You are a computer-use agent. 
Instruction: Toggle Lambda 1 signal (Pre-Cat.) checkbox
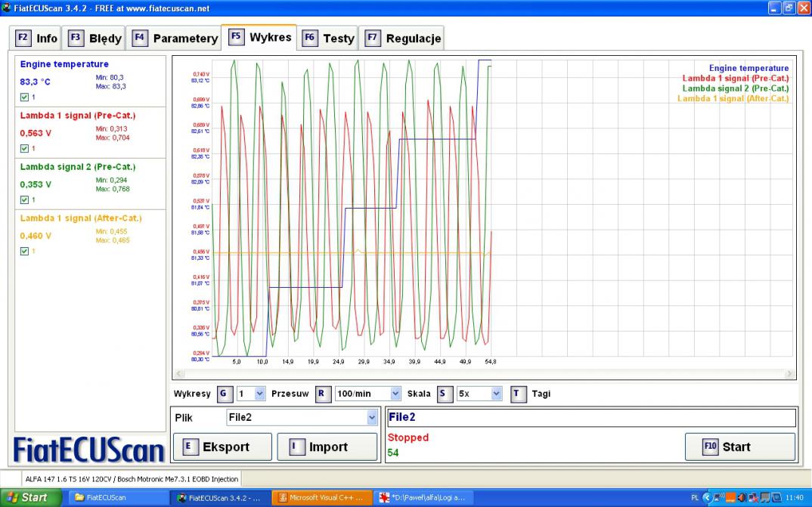point(24,149)
